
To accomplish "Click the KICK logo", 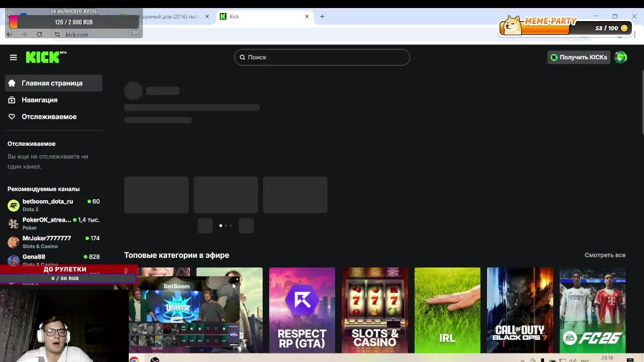I will [46, 57].
